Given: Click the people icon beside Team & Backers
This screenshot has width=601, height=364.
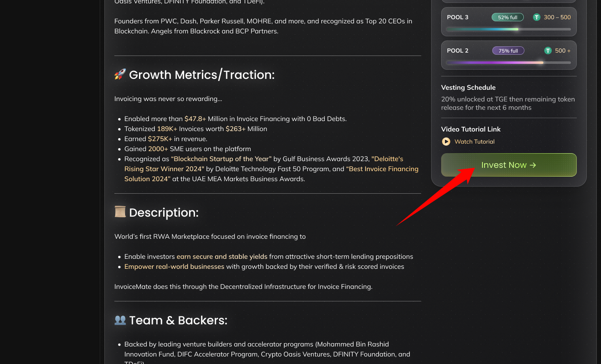Looking at the screenshot, I should (x=120, y=320).
